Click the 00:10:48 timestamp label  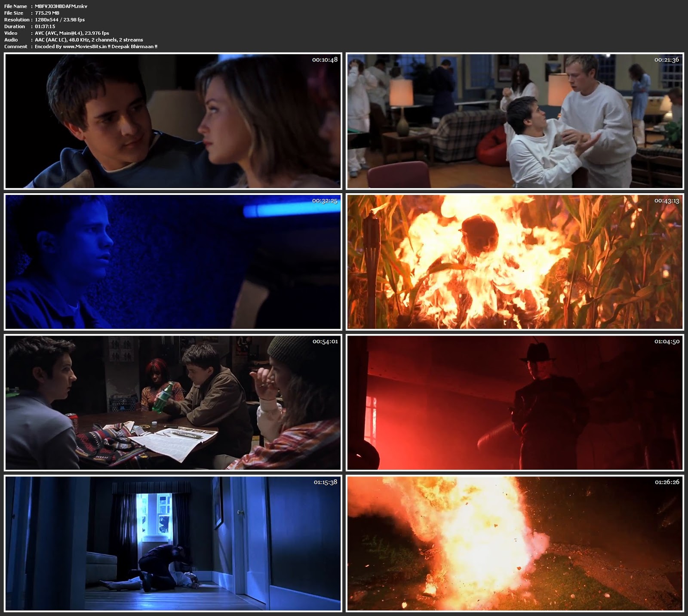click(x=325, y=60)
